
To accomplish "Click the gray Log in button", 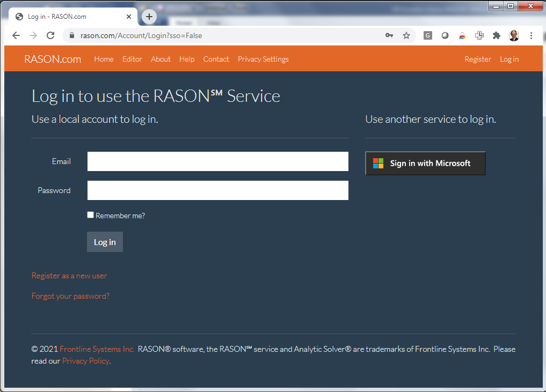I will coord(105,242).
